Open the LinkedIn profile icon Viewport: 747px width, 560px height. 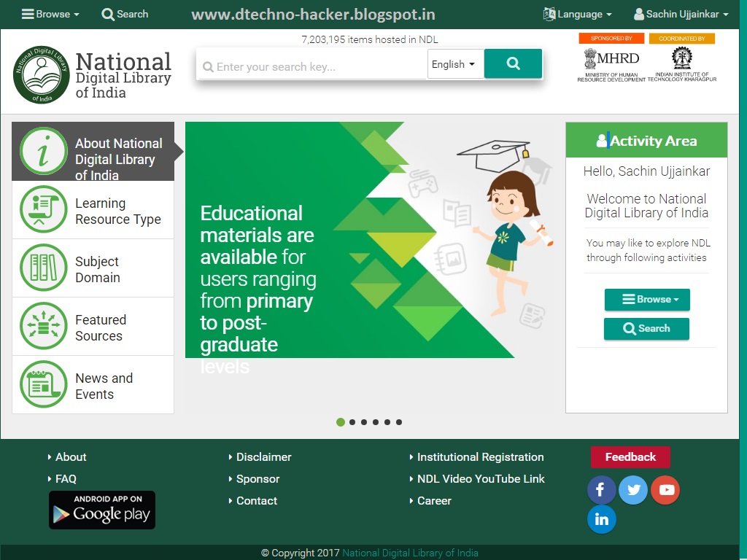[601, 519]
